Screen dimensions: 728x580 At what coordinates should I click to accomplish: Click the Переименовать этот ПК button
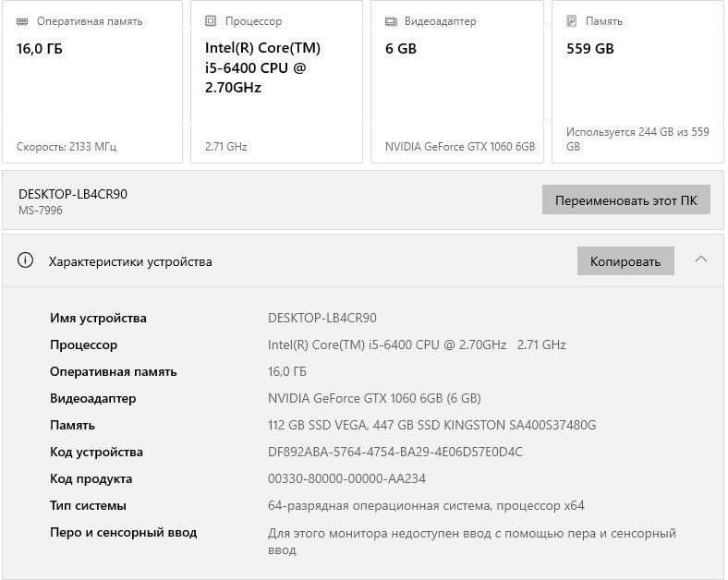[x=625, y=200]
